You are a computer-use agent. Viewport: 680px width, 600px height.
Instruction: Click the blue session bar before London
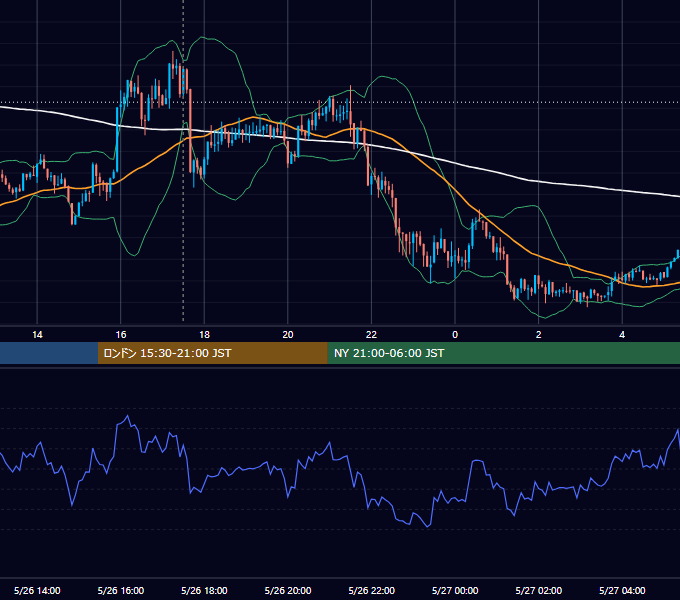point(49,353)
